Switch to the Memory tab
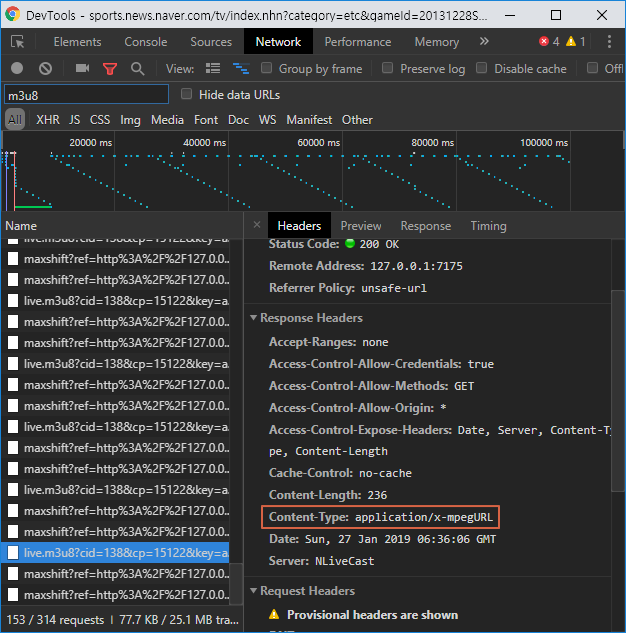This screenshot has width=626, height=633. pyautogui.click(x=437, y=42)
